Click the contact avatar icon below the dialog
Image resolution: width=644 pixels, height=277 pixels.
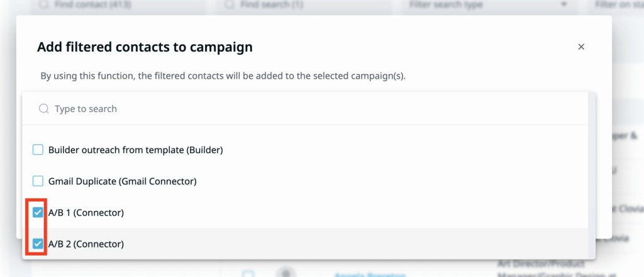point(286,273)
